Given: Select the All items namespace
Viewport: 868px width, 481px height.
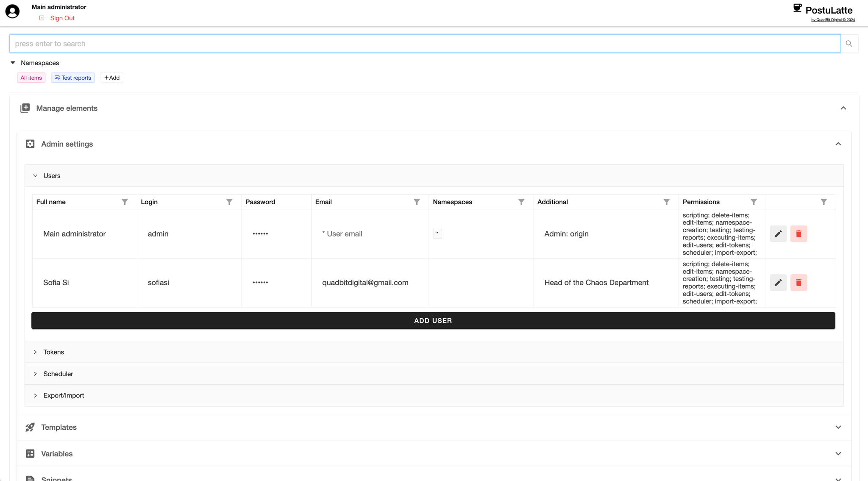Looking at the screenshot, I should [31, 78].
